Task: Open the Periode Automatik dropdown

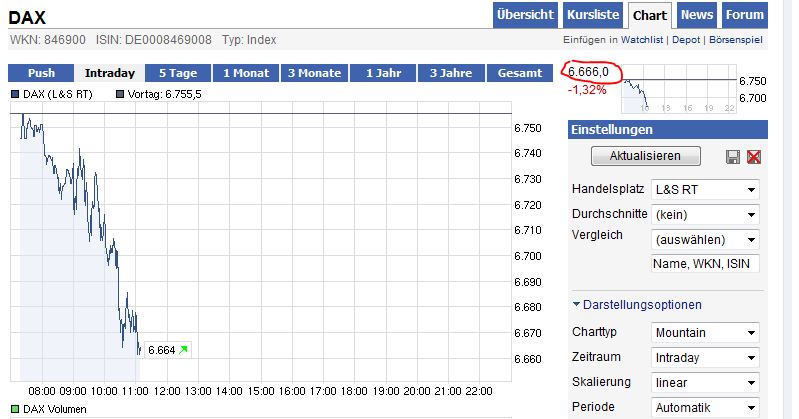Action: pyautogui.click(x=705, y=408)
